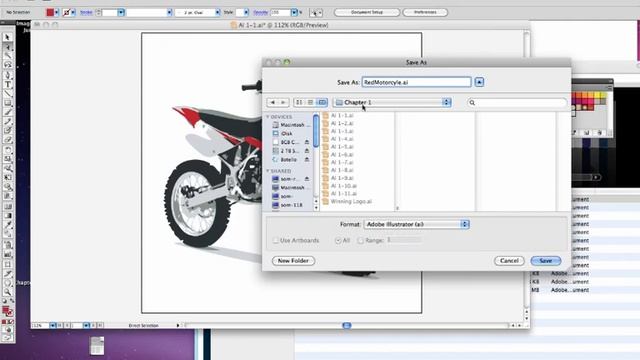The image size is (640, 360).
Task: Select the Range radio button
Action: [x=360, y=240]
